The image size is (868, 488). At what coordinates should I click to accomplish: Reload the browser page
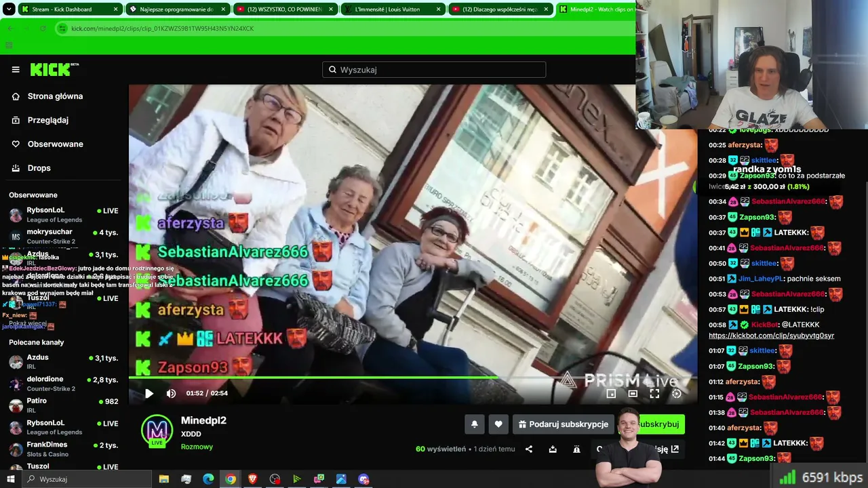click(x=42, y=28)
